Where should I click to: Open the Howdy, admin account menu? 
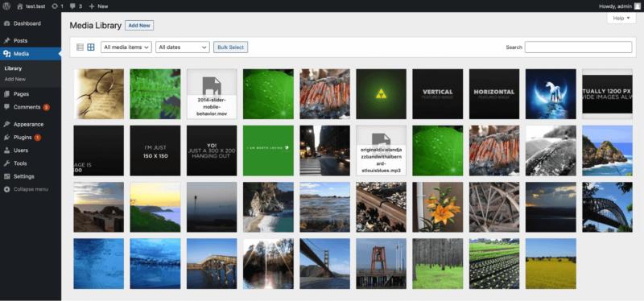[619, 6]
